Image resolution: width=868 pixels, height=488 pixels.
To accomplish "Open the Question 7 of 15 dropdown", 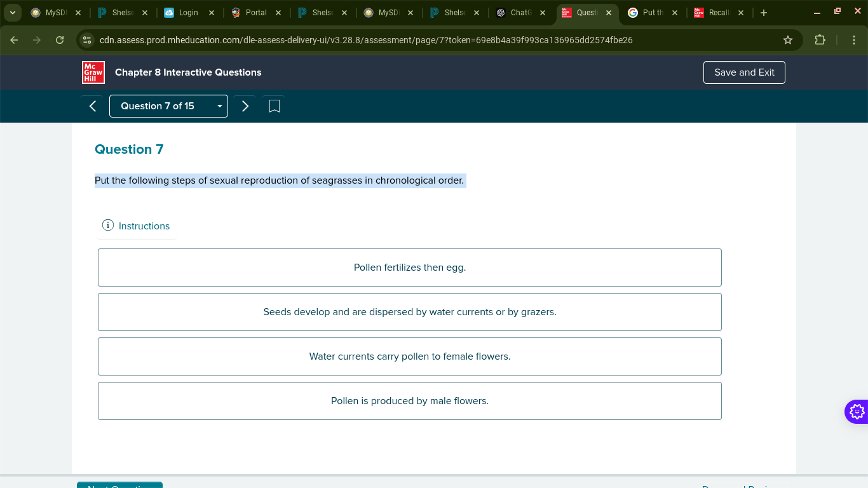I will 168,106.
